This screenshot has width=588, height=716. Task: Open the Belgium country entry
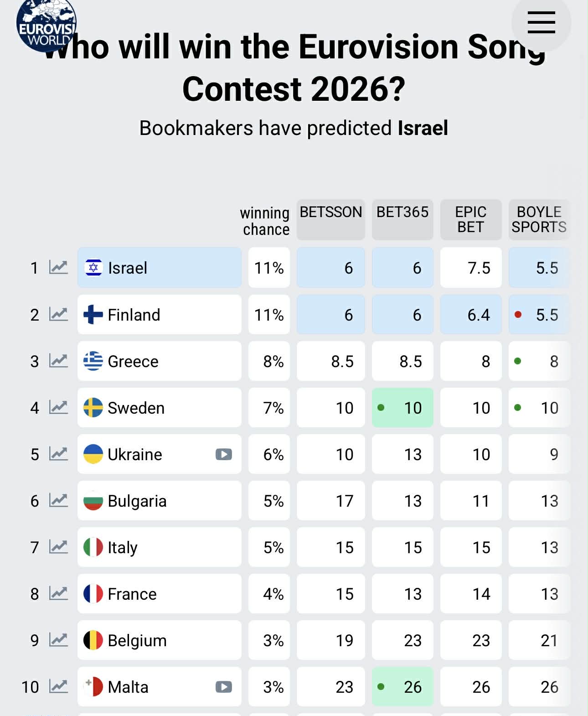pos(159,640)
